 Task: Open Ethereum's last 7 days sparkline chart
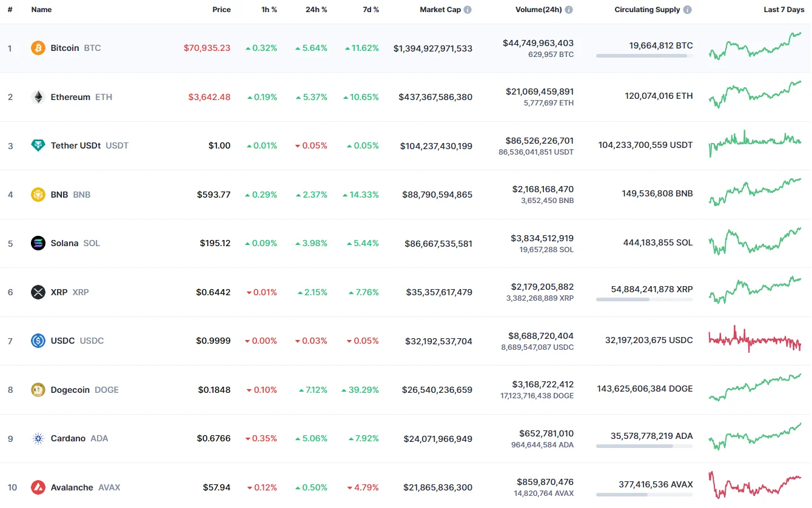755,96
